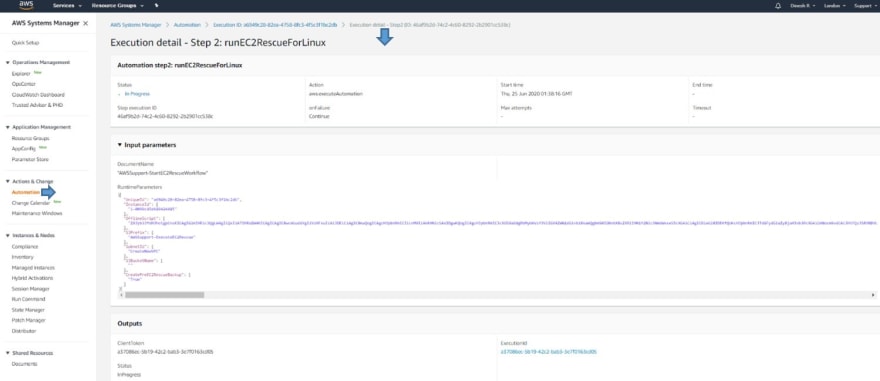Select Automation in the sidebar
880x381 pixels.
click(26, 192)
